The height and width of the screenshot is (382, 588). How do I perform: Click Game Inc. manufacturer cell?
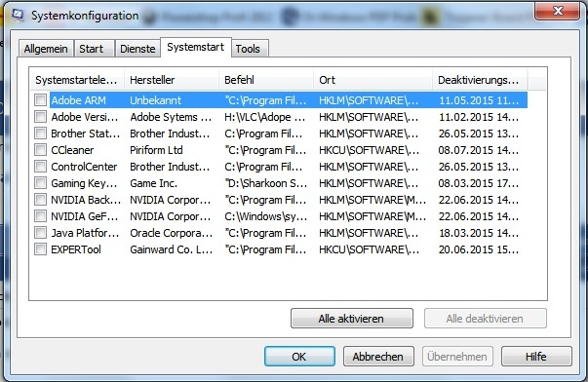tap(154, 183)
